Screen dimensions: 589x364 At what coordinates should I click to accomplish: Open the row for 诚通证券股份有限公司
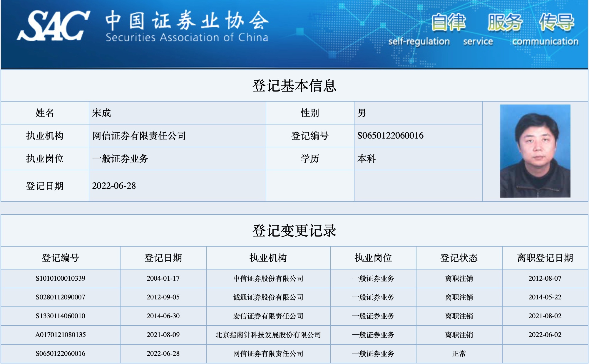click(x=268, y=298)
